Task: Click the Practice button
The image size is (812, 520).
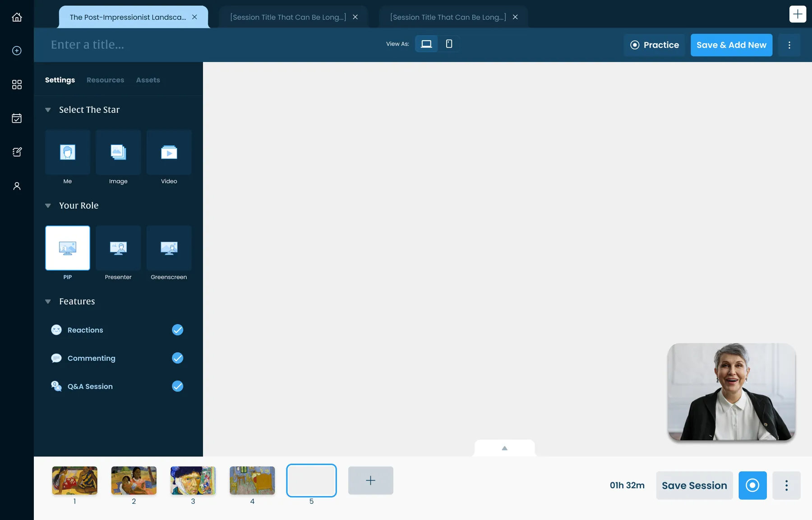Action: pyautogui.click(x=654, y=45)
